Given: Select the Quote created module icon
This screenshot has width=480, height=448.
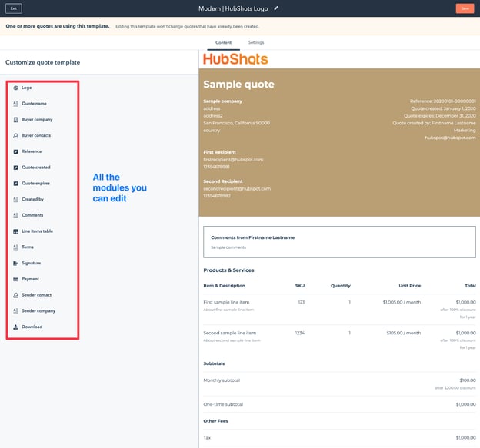Looking at the screenshot, I should point(16,168).
